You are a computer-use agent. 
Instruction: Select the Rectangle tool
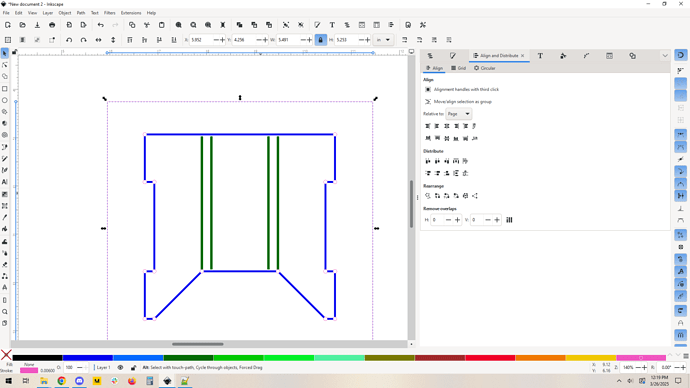tap(5, 89)
